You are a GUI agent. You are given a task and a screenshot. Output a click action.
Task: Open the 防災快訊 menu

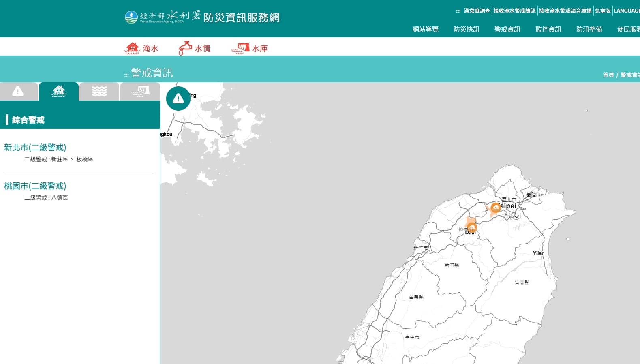[x=467, y=29]
